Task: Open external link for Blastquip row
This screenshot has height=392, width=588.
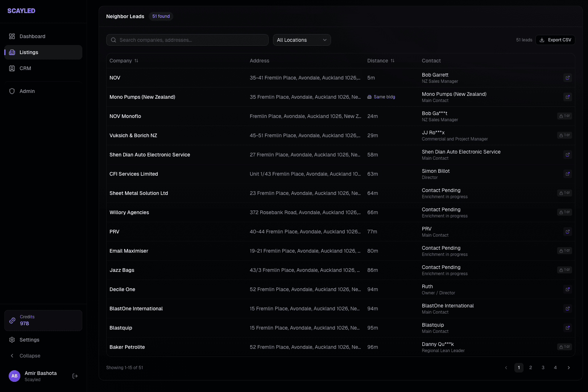Action: click(x=567, y=328)
